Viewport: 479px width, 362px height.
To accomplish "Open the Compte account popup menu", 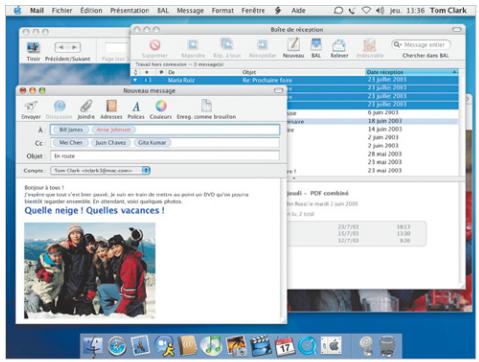I will [100, 170].
